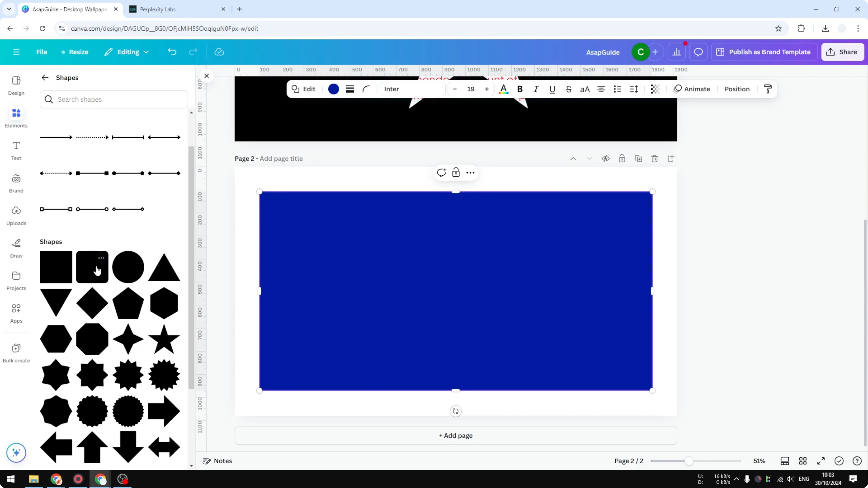The height and width of the screenshot is (488, 868).
Task: Delete Page 2 with the trash icon
Action: click(655, 158)
